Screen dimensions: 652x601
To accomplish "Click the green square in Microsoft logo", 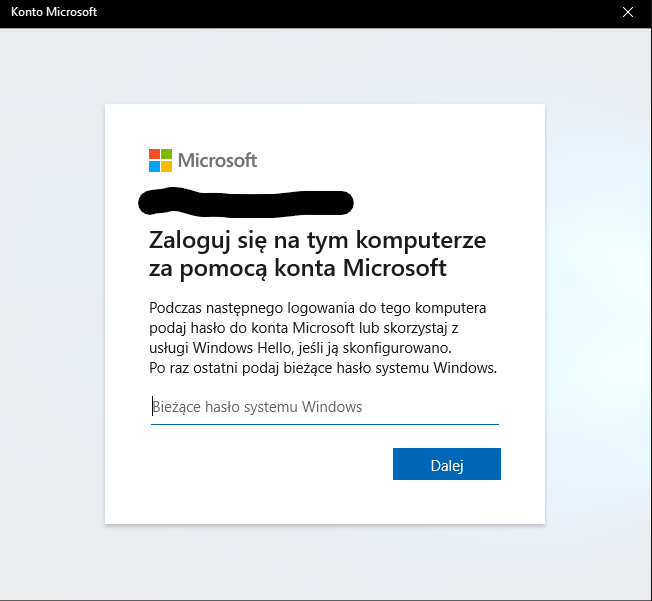I will coord(167,154).
